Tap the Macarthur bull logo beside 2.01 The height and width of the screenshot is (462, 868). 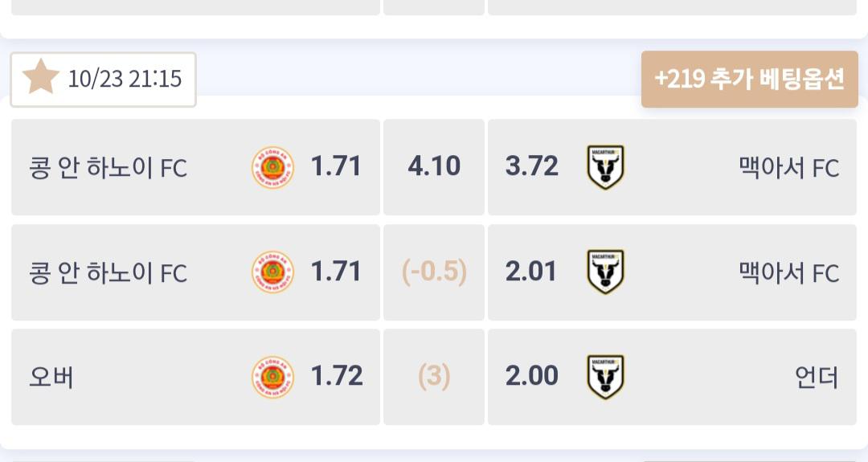(x=605, y=272)
